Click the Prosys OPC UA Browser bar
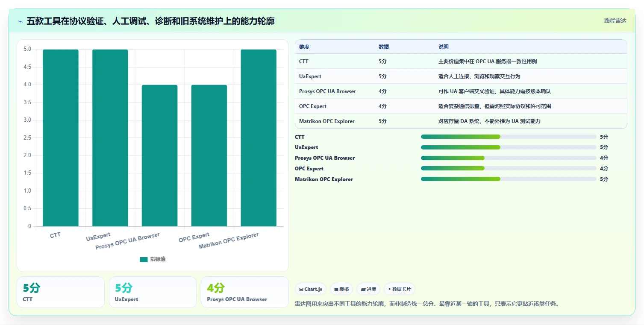644x325 pixels. click(x=159, y=155)
